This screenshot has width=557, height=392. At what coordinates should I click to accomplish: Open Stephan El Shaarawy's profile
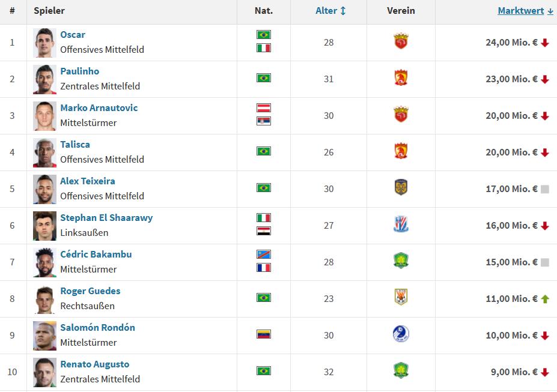(106, 218)
